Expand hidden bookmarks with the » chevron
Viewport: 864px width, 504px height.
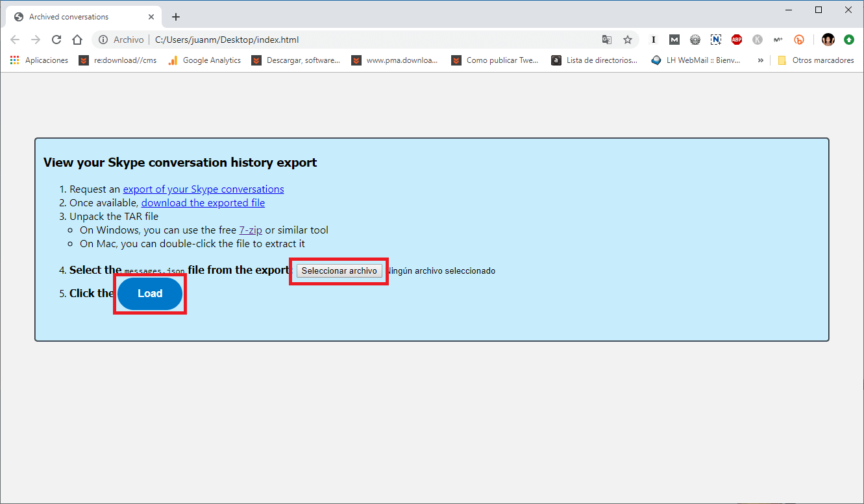click(760, 60)
